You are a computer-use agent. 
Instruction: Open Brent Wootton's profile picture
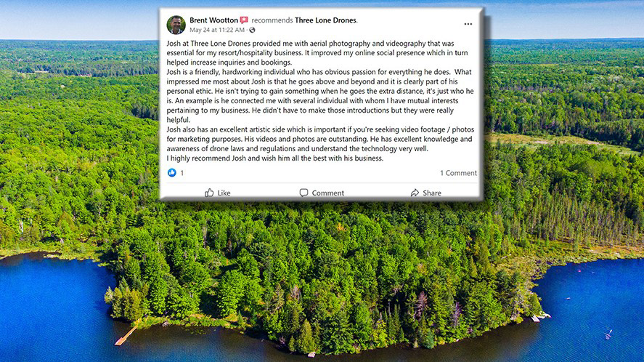[x=176, y=25]
